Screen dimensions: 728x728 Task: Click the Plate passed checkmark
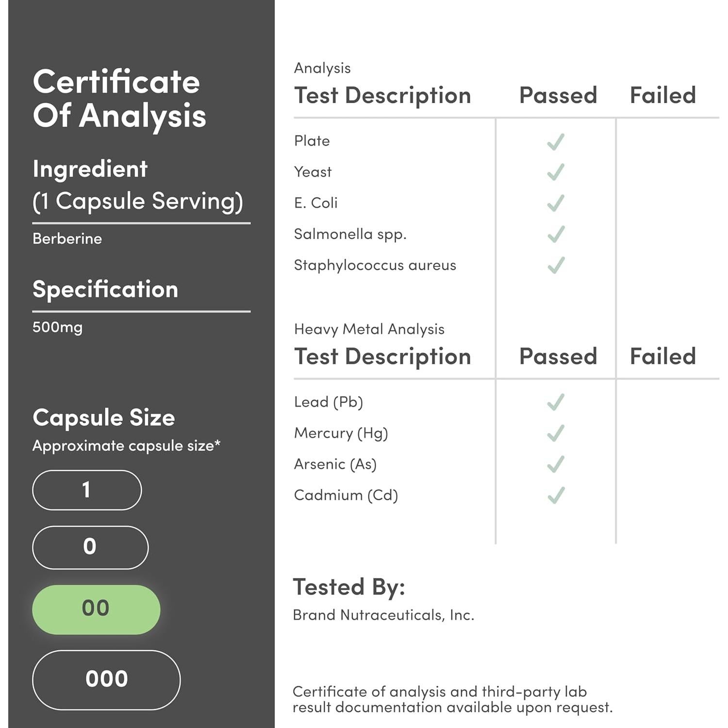(556, 141)
